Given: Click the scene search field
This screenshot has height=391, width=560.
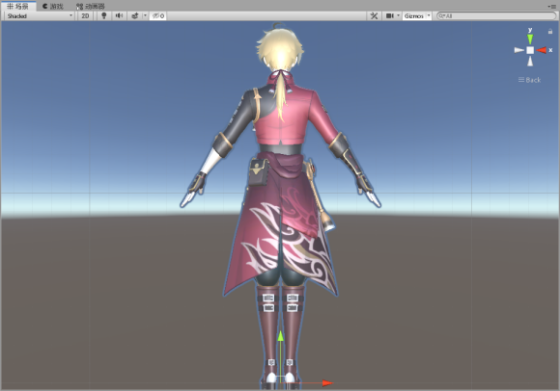Looking at the screenshot, I should (496, 16).
